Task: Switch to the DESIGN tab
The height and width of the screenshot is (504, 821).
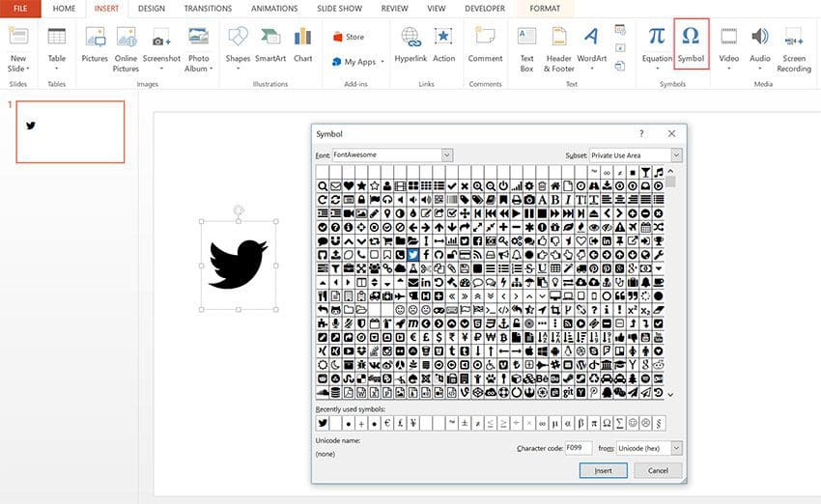Action: 152,8
